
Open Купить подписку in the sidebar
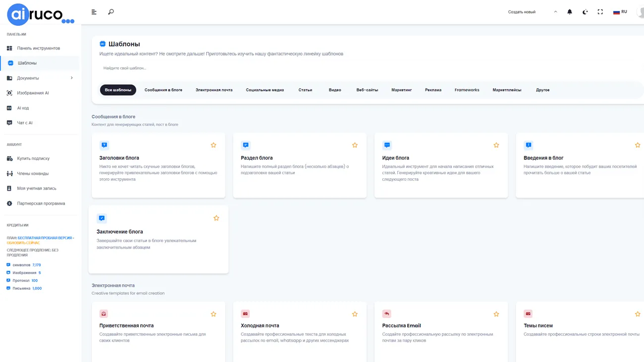pyautogui.click(x=33, y=158)
